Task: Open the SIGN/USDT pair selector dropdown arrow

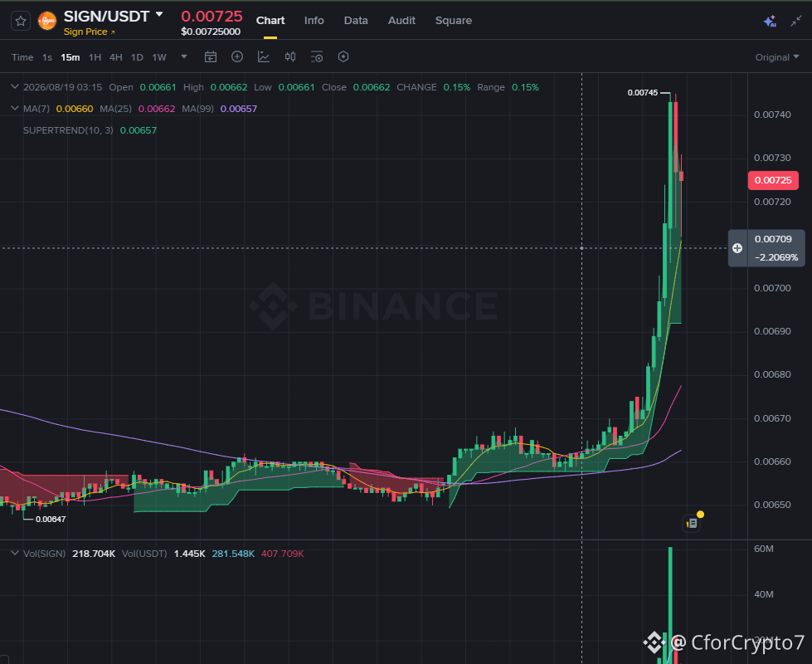Action: pyautogui.click(x=159, y=14)
